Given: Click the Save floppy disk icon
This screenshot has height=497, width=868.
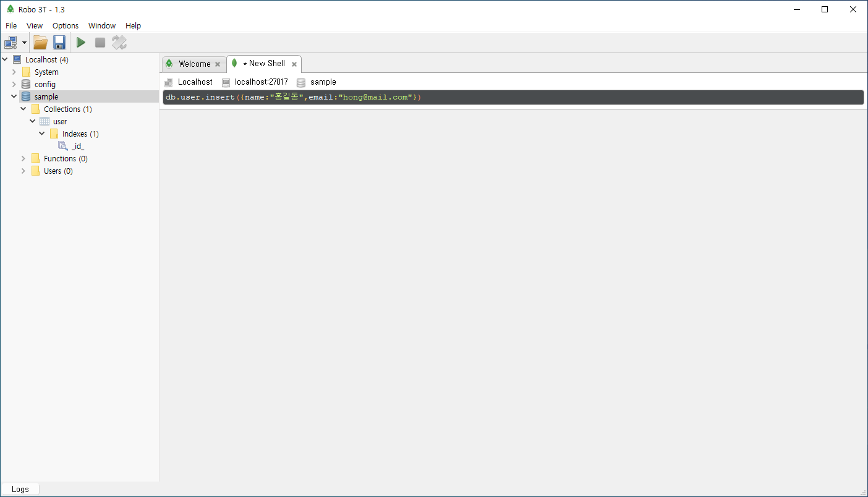Looking at the screenshot, I should [59, 43].
